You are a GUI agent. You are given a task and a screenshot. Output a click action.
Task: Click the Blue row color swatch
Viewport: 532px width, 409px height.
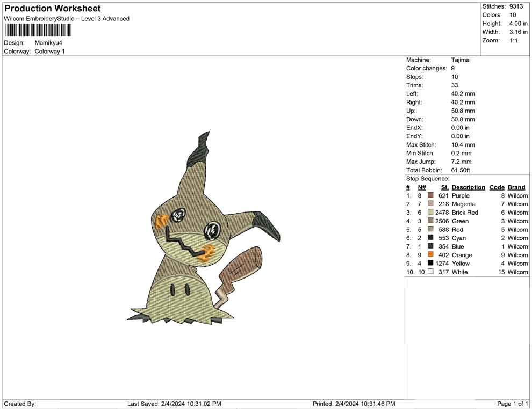430,246
